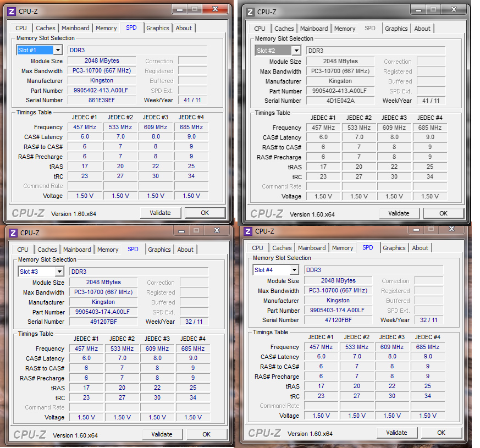Viewport: 480px width, 448px height.
Task: Click Week/Year value 41 / 11 in Slot #2 window
Action: 431,101
